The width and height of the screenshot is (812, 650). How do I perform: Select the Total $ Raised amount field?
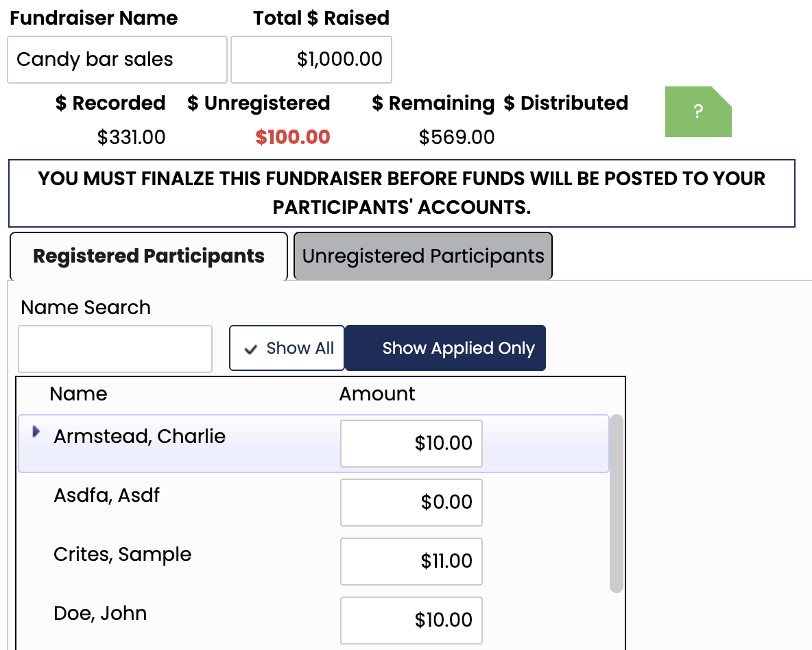pos(311,60)
